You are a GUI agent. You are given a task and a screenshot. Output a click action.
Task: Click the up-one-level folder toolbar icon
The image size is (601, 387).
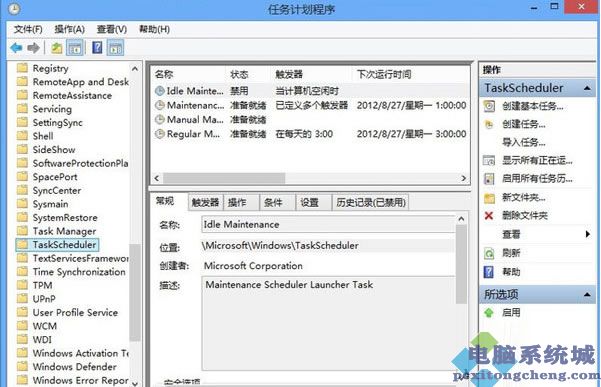point(57,48)
